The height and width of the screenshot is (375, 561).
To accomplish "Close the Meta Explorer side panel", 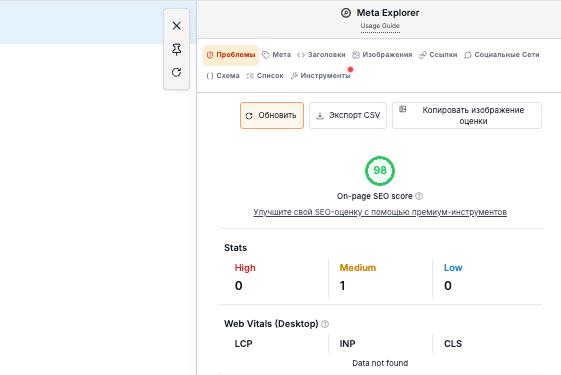I will tap(176, 26).
